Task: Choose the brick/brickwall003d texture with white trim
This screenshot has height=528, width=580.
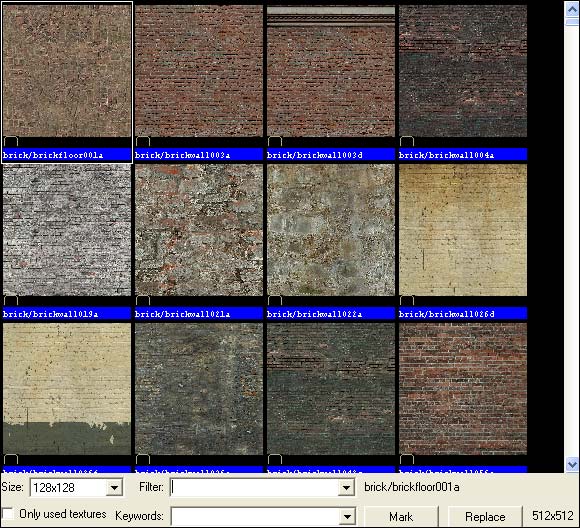Action: click(x=331, y=71)
